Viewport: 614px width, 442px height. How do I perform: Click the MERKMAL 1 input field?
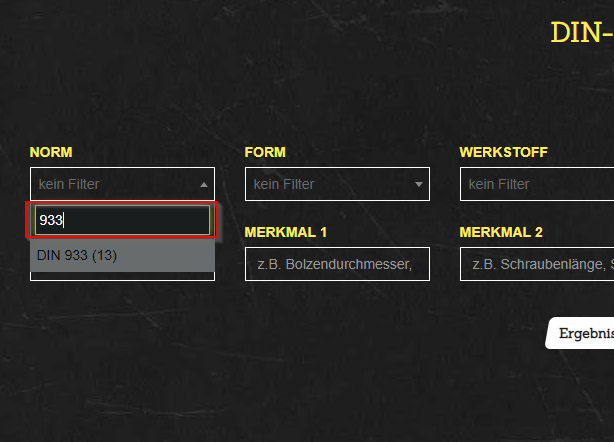pyautogui.click(x=337, y=264)
